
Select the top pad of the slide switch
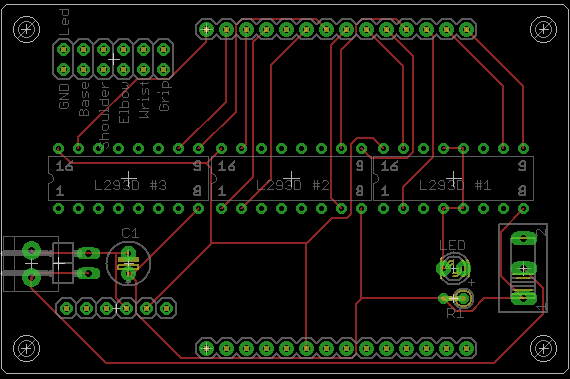click(523, 239)
